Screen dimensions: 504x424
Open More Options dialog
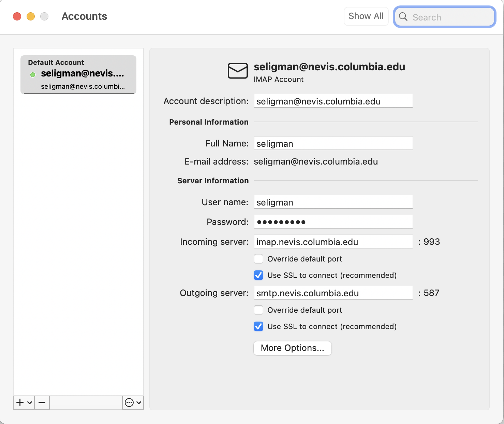pos(292,348)
